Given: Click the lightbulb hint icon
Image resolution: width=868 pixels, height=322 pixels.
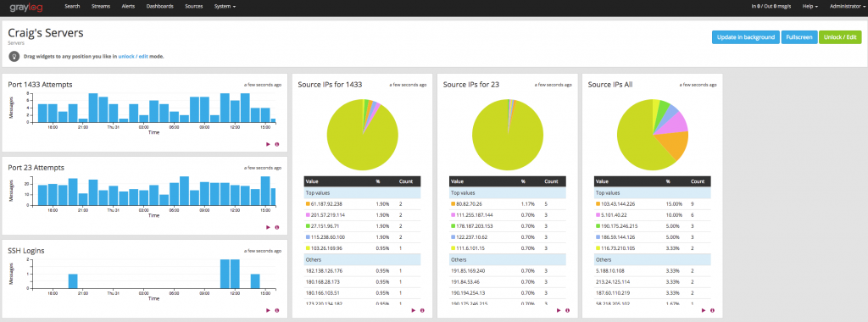Looking at the screenshot, I should click(x=14, y=56).
